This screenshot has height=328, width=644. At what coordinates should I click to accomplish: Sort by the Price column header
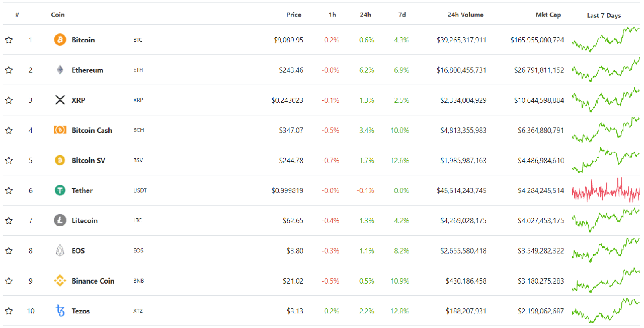coord(294,15)
